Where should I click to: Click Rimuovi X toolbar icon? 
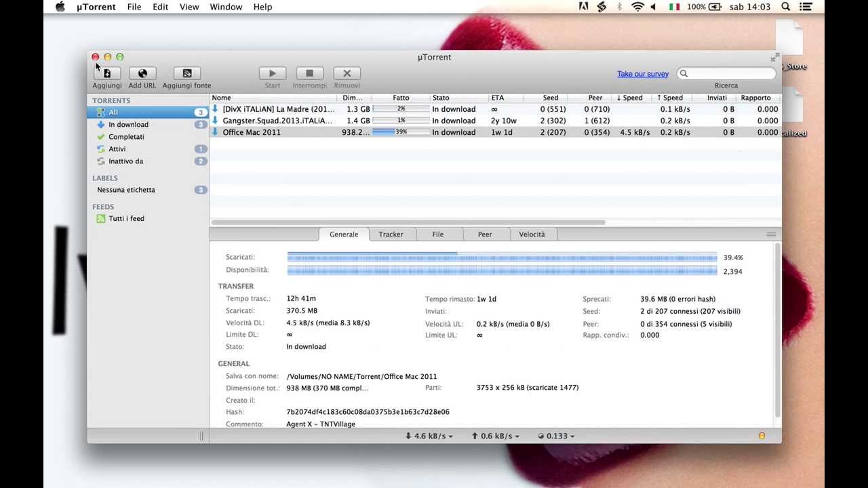(x=347, y=73)
